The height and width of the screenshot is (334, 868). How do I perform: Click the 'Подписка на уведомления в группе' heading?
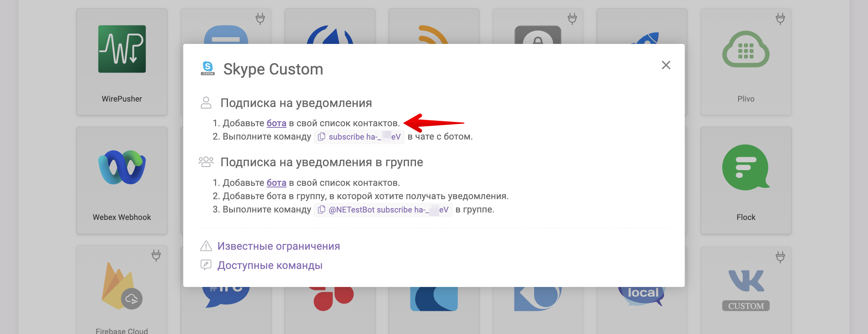click(322, 162)
